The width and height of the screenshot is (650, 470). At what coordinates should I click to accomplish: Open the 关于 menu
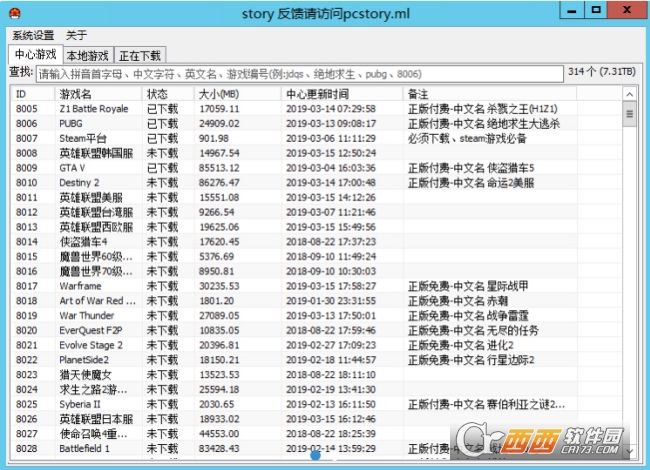(76, 35)
